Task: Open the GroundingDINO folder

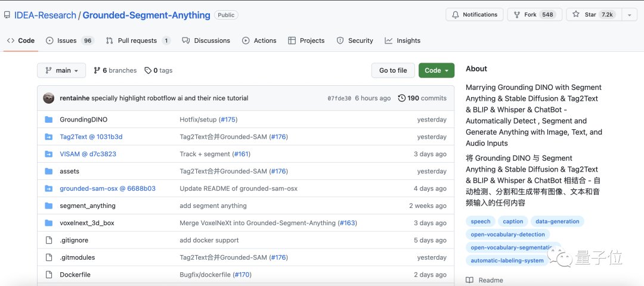Action: pos(84,120)
